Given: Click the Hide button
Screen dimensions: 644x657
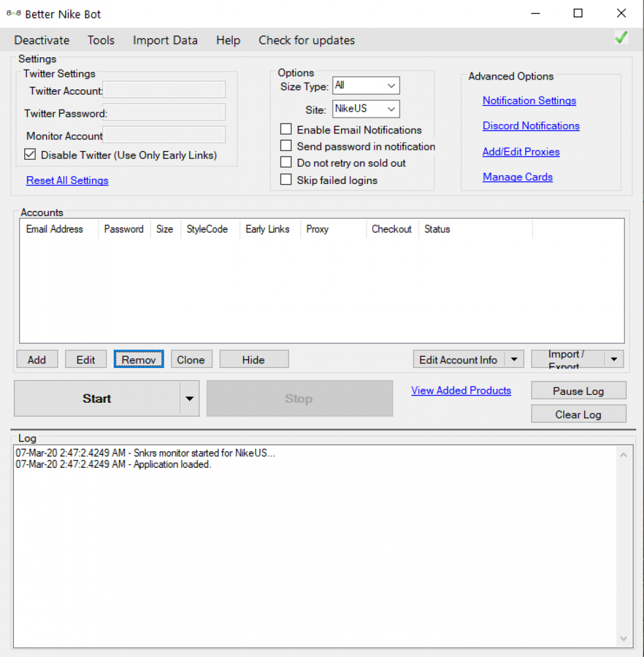Looking at the screenshot, I should tap(254, 359).
